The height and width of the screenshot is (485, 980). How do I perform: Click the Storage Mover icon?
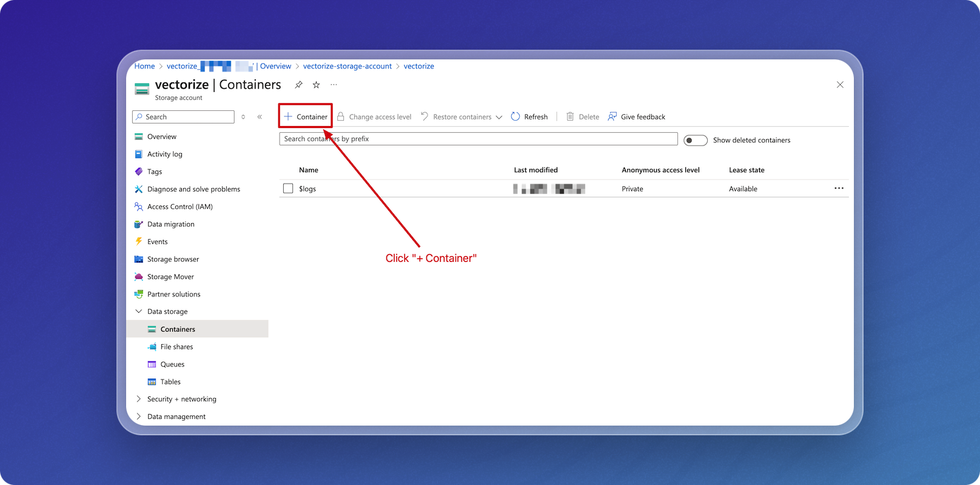139,276
